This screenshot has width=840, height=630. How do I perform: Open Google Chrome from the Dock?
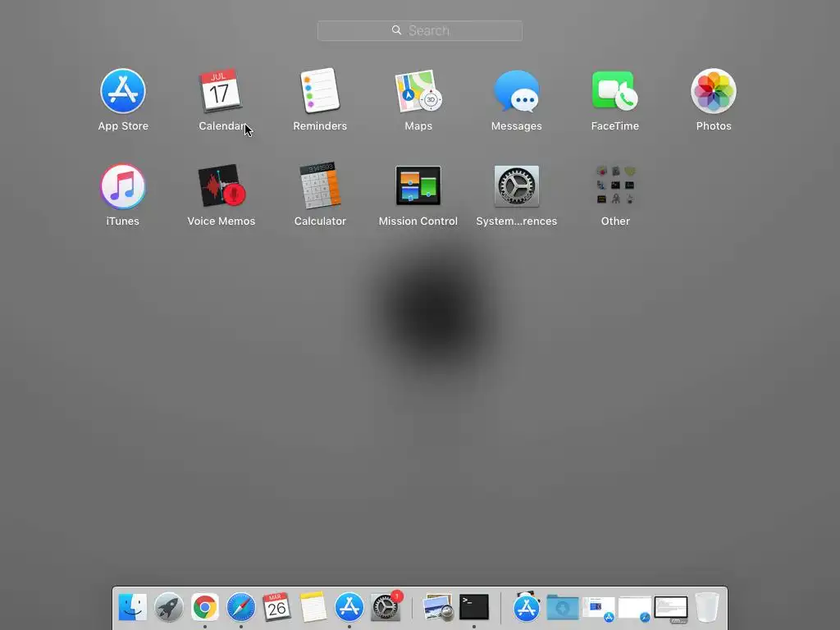(204, 607)
